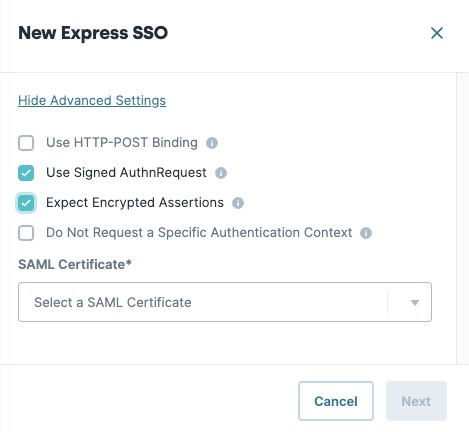Click the Use Signed AuthnRequest label text
Image resolution: width=469 pixels, height=432 pixels.
click(126, 173)
